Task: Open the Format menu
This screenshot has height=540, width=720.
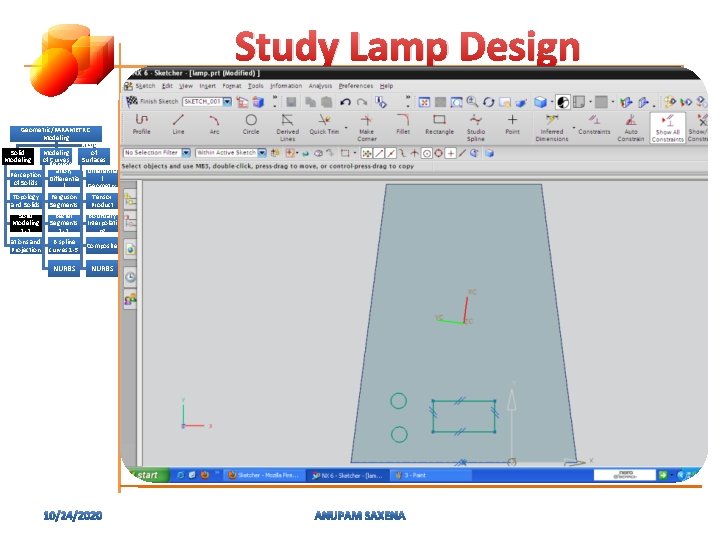Action: [231, 86]
